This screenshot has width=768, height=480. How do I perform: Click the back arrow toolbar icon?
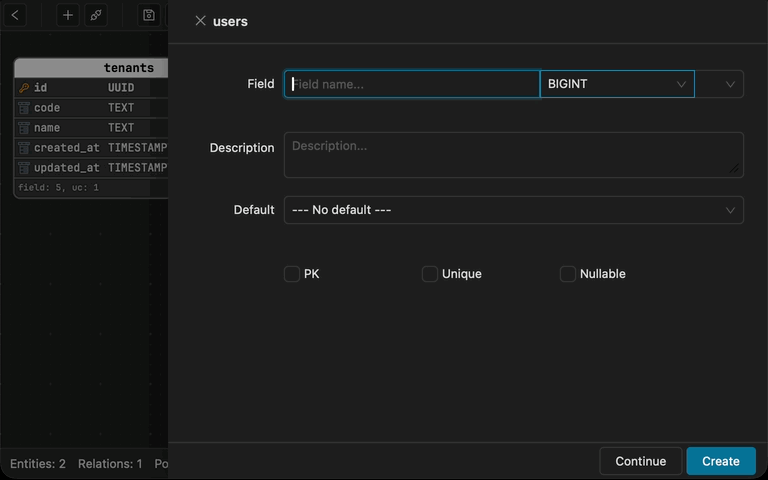click(15, 16)
